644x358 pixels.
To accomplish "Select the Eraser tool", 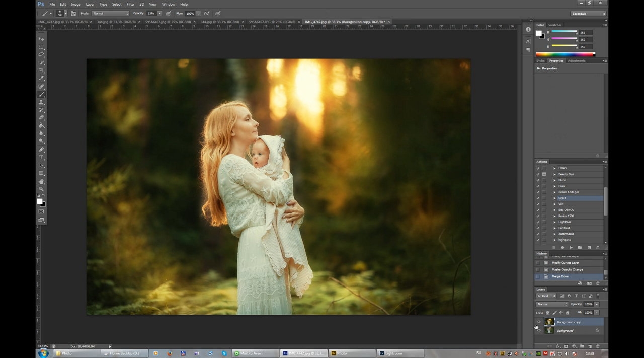I will point(41,118).
